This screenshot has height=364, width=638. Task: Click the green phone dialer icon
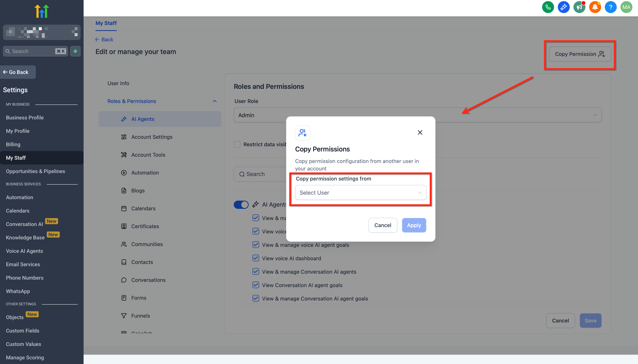point(548,7)
